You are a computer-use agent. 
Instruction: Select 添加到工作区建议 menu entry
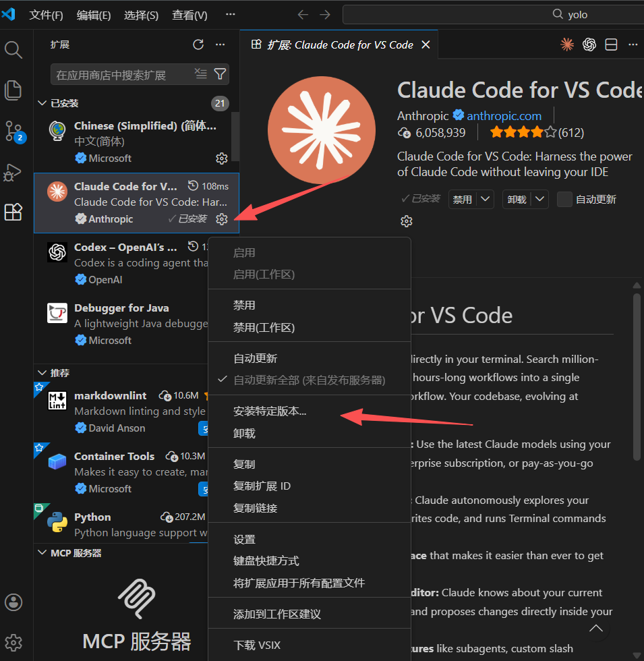[x=310, y=614]
